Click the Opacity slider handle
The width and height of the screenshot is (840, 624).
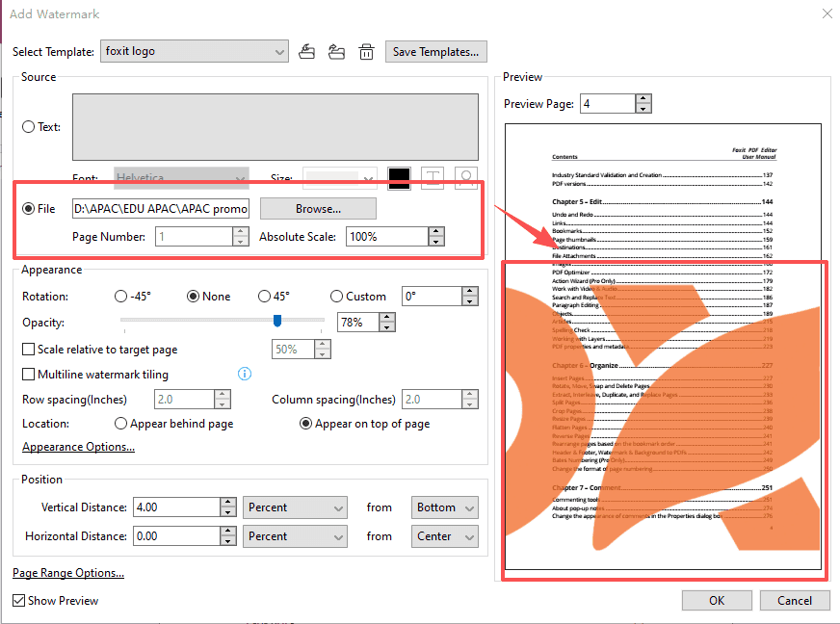click(x=277, y=321)
